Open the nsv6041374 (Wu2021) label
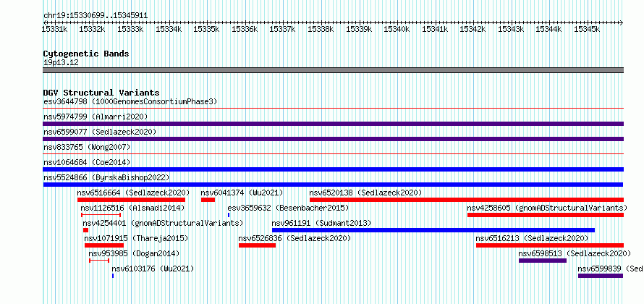 tap(242, 193)
